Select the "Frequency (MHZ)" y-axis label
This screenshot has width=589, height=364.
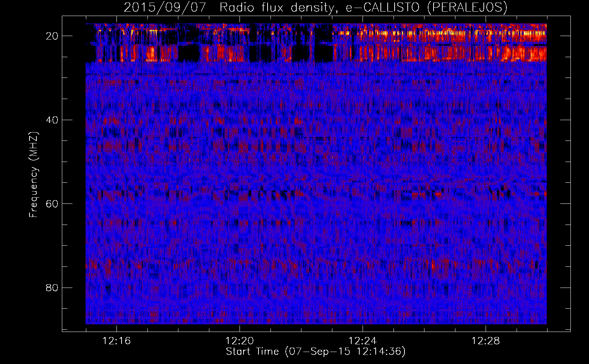[33, 175]
